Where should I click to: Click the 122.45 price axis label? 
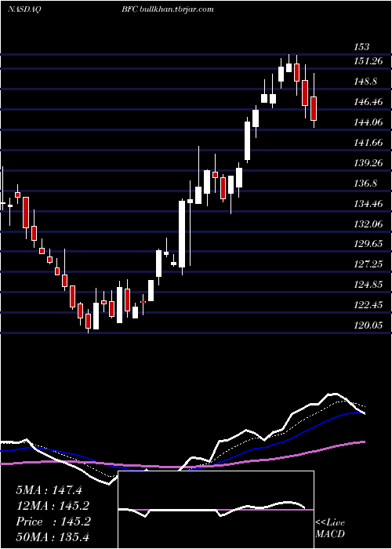368,305
